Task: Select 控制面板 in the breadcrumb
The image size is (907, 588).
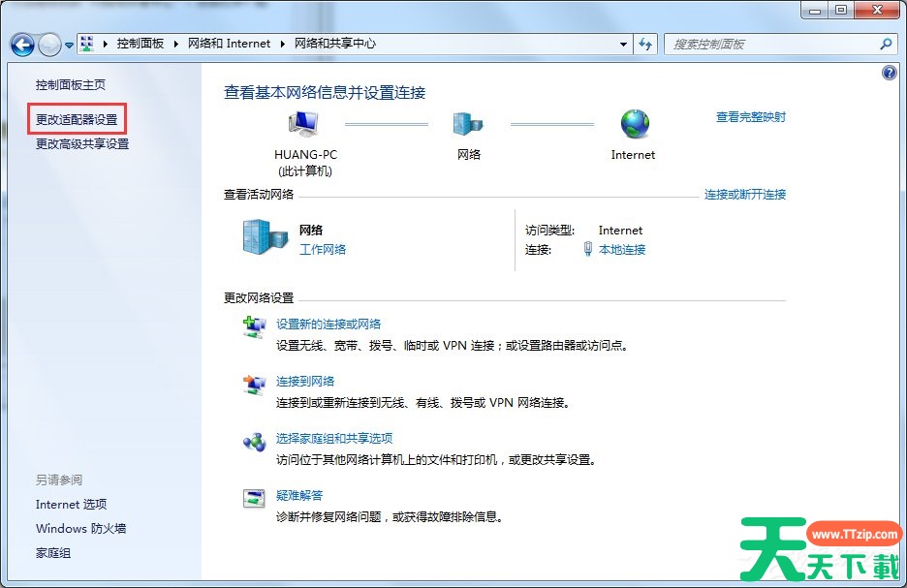Action: (x=140, y=44)
